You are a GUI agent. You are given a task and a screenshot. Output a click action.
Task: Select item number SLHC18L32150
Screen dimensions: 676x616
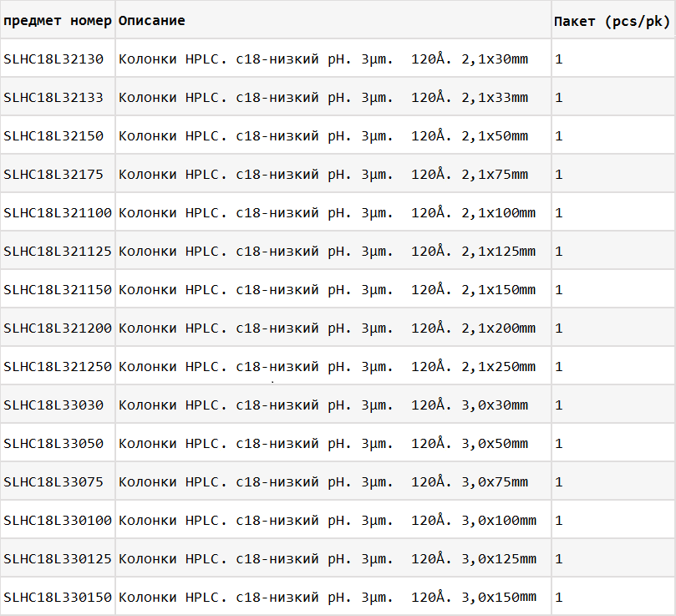point(53,135)
